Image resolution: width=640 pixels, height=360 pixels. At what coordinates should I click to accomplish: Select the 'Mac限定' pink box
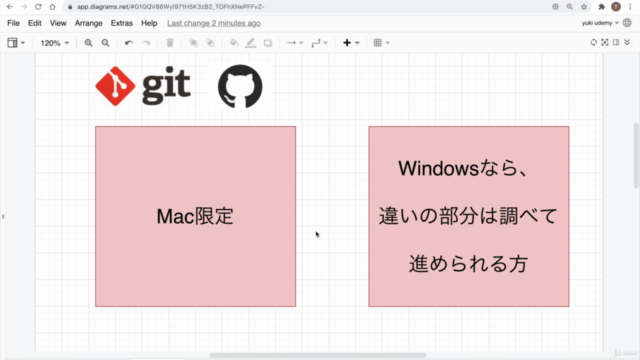(x=196, y=216)
